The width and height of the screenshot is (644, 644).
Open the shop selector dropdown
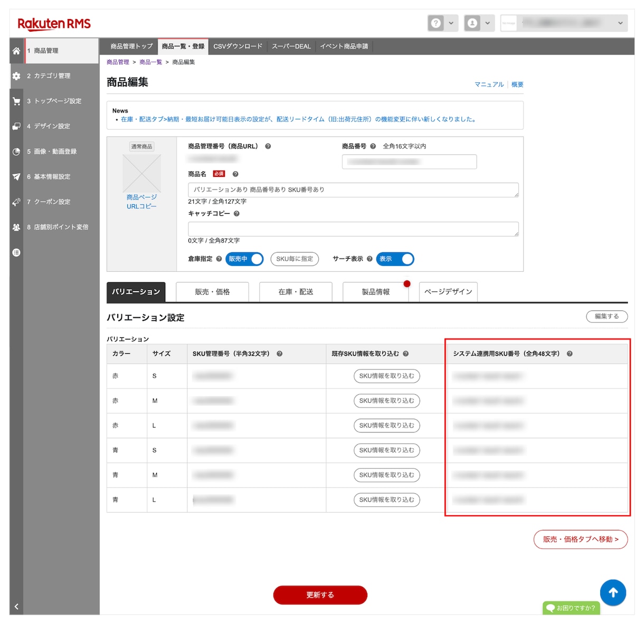pyautogui.click(x=564, y=23)
